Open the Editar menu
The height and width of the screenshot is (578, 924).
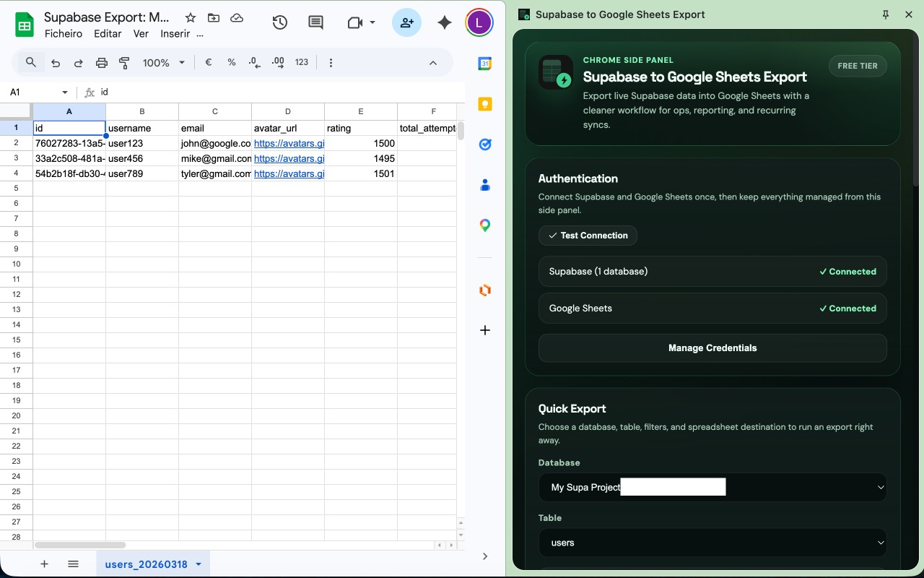pos(108,34)
